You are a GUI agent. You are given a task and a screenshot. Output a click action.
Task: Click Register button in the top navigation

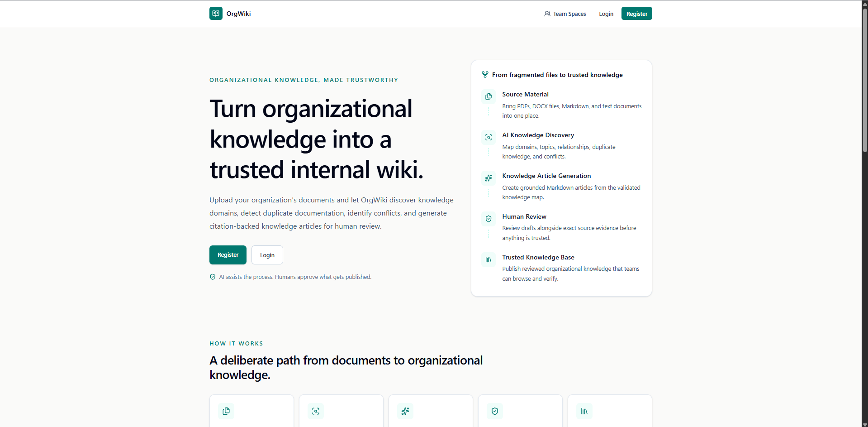tap(637, 14)
